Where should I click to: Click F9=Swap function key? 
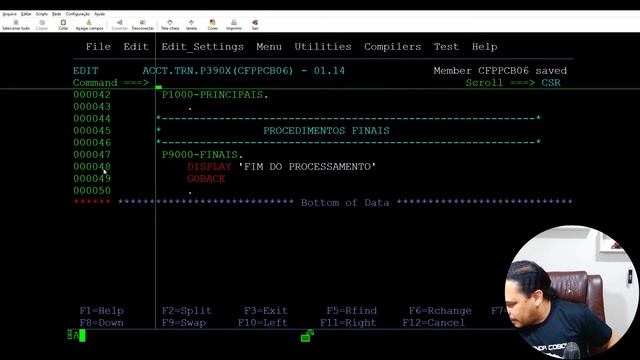click(x=184, y=323)
